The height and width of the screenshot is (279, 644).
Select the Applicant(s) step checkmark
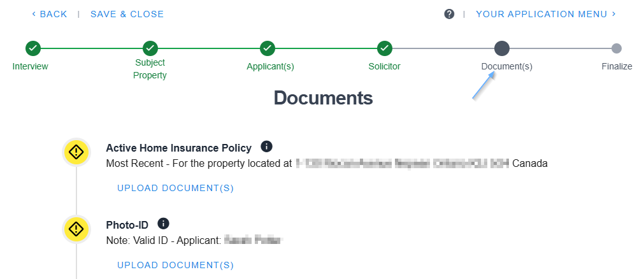[268, 48]
